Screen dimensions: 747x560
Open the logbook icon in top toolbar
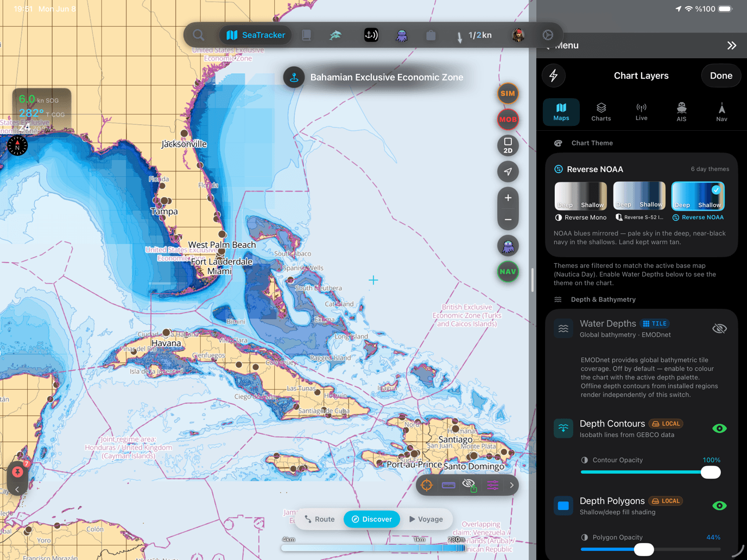(307, 35)
